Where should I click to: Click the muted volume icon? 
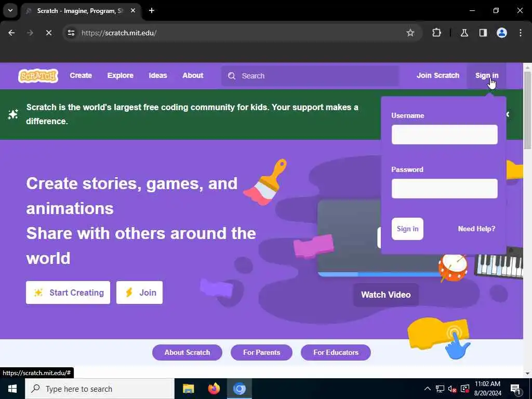[452, 389]
